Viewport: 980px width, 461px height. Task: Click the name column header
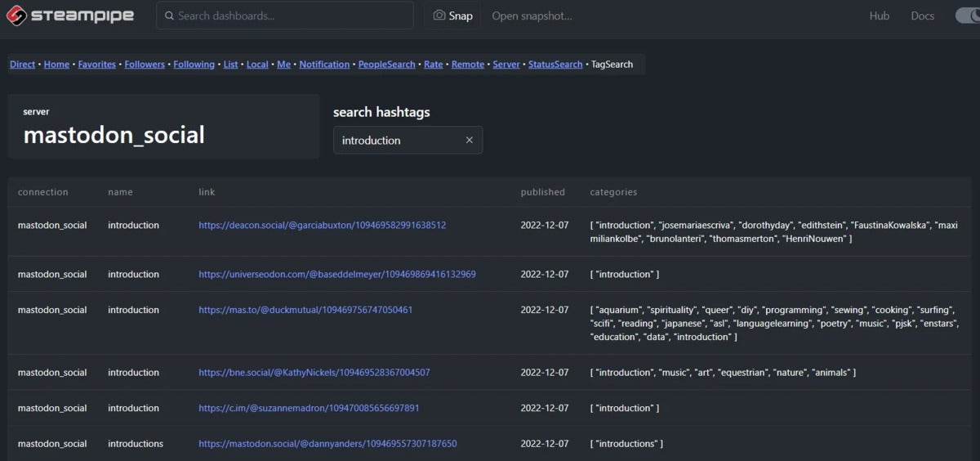pos(120,192)
